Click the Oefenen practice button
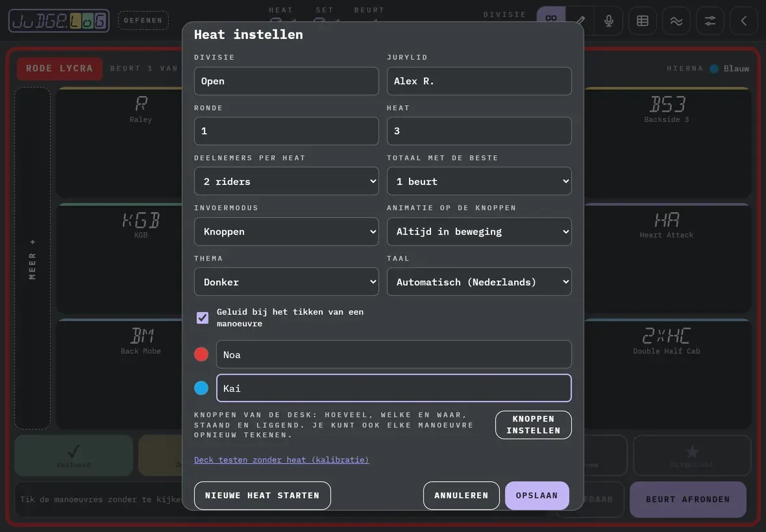The image size is (766, 532). (x=143, y=21)
